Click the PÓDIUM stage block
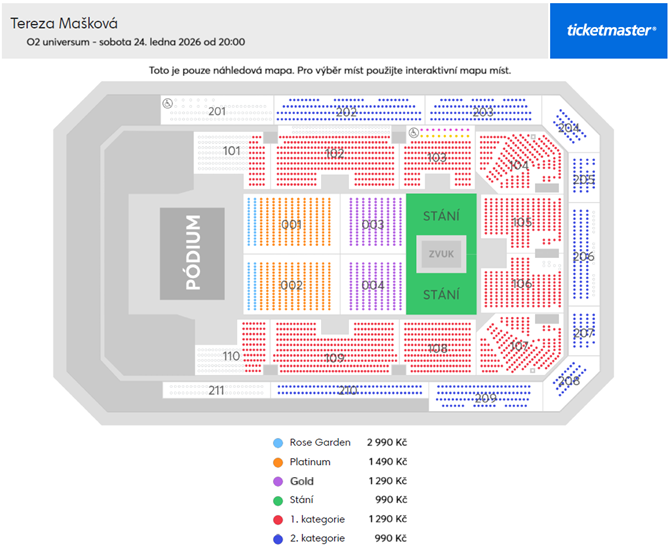Image resolution: width=670 pixels, height=556 pixels. tap(192, 253)
